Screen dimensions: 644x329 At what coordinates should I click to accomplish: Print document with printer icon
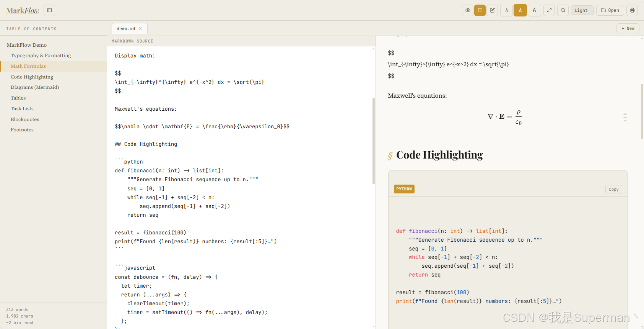click(632, 10)
